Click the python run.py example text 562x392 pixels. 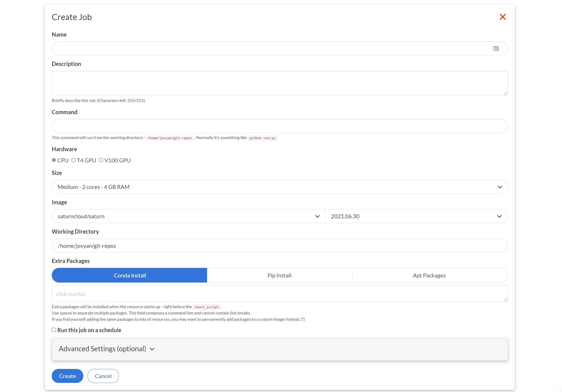[262, 138]
